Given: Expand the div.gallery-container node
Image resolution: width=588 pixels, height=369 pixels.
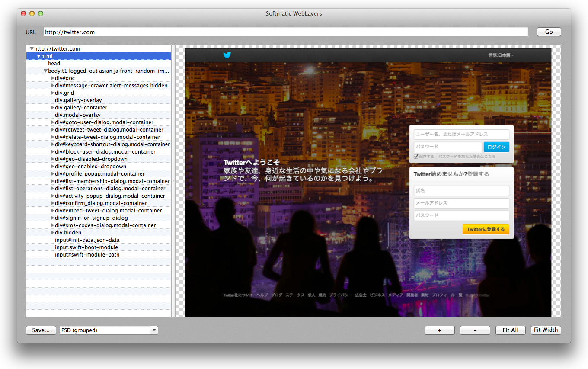Looking at the screenshot, I should (52, 108).
